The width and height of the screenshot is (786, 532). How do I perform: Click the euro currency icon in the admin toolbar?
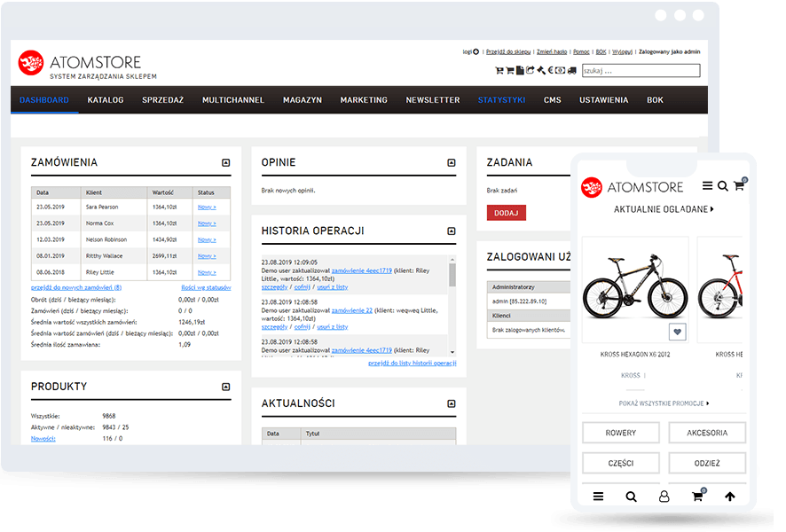551,71
